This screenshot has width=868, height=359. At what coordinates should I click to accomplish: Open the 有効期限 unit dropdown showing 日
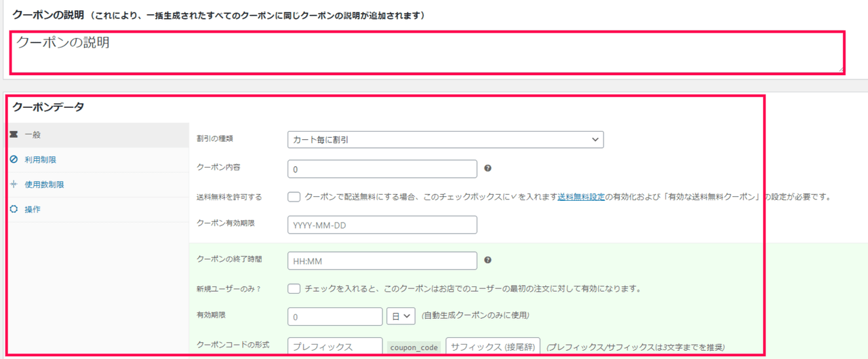pyautogui.click(x=400, y=316)
